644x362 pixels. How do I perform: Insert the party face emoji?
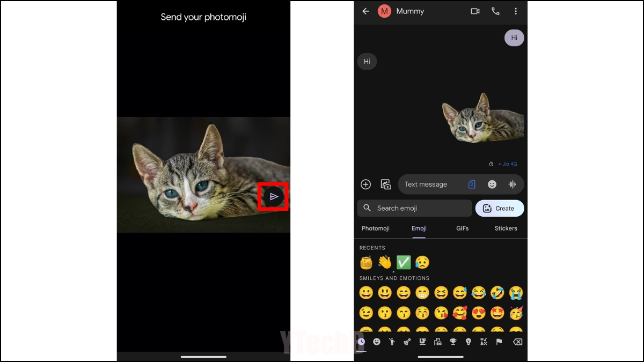[516, 313]
